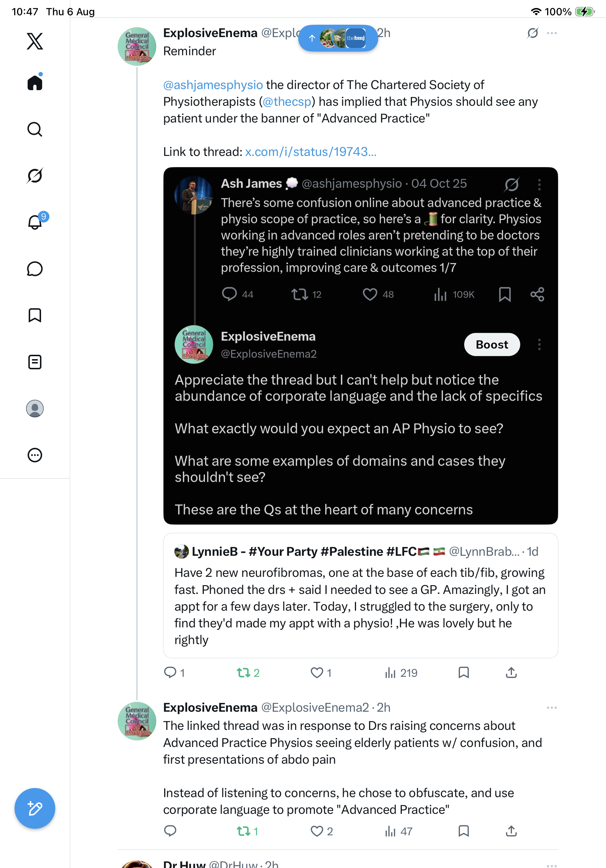Toggle bookmark on the post with 47 views
606x868 pixels.
tap(464, 831)
